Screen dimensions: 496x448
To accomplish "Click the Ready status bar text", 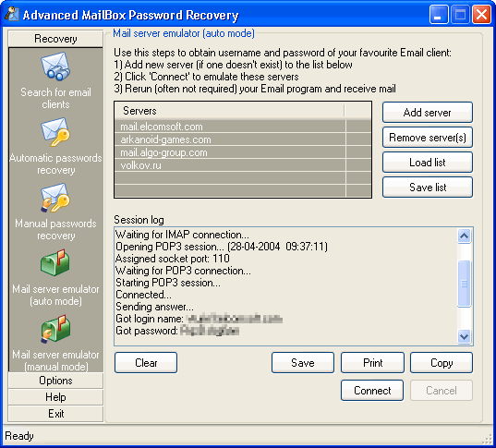I will pos(19,436).
